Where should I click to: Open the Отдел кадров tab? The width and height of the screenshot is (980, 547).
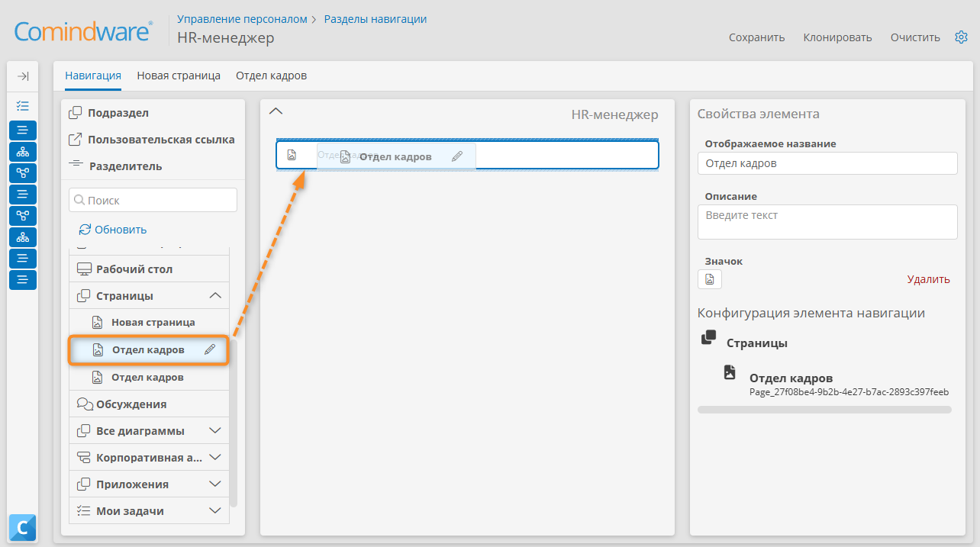[271, 76]
